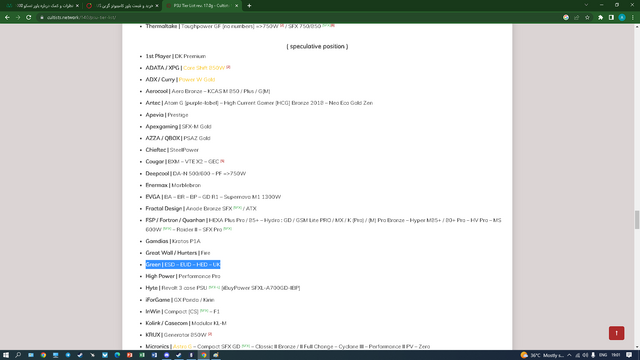Click the page vertical scrollbar thumb
The height and width of the screenshot is (360, 640).
pyautogui.click(x=637, y=220)
